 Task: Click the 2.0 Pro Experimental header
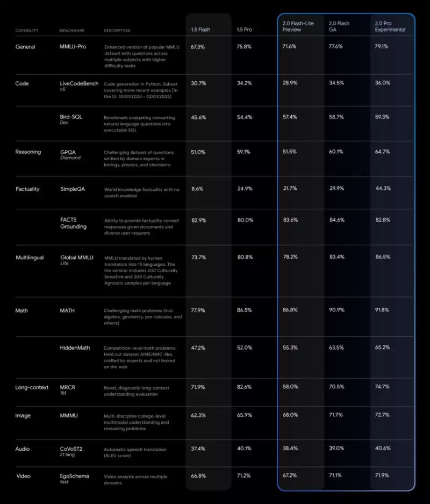(390, 26)
